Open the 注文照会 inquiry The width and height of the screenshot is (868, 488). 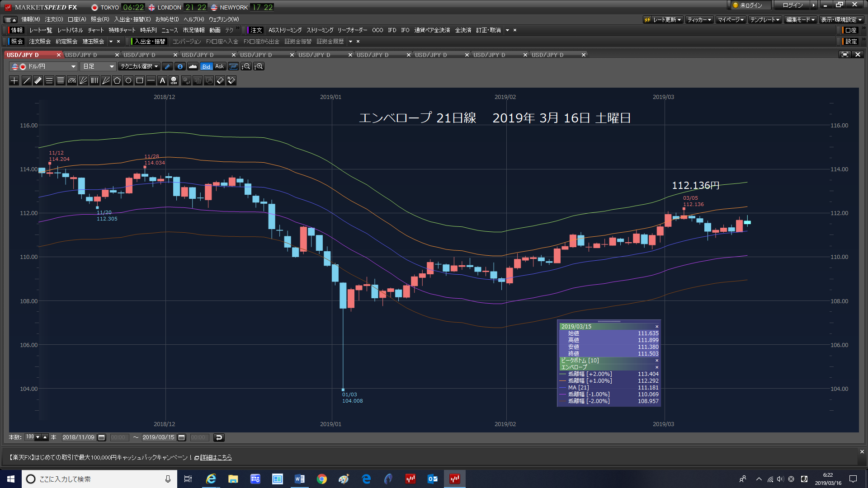click(x=40, y=42)
